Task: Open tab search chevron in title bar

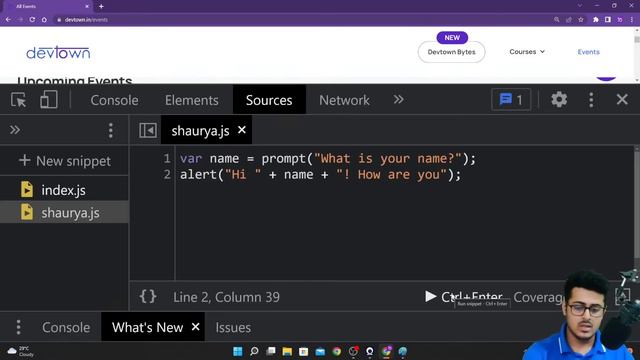Action: tap(580, 6)
